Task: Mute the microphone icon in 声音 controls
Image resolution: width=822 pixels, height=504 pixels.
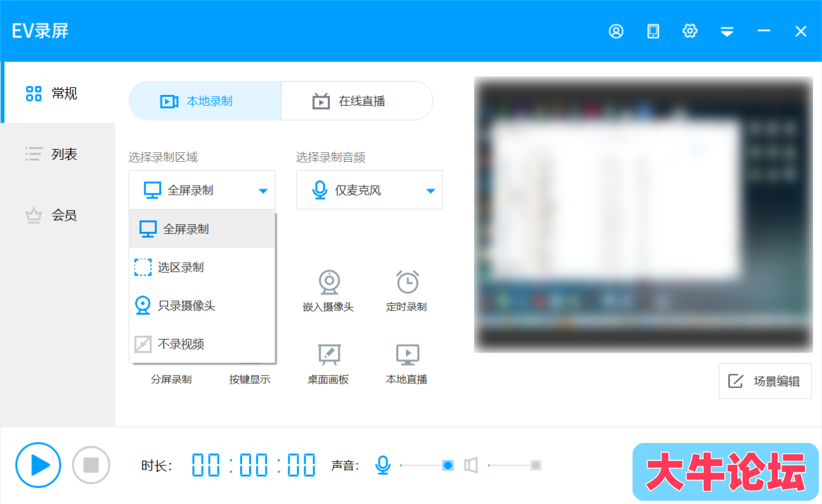Action: (x=383, y=465)
